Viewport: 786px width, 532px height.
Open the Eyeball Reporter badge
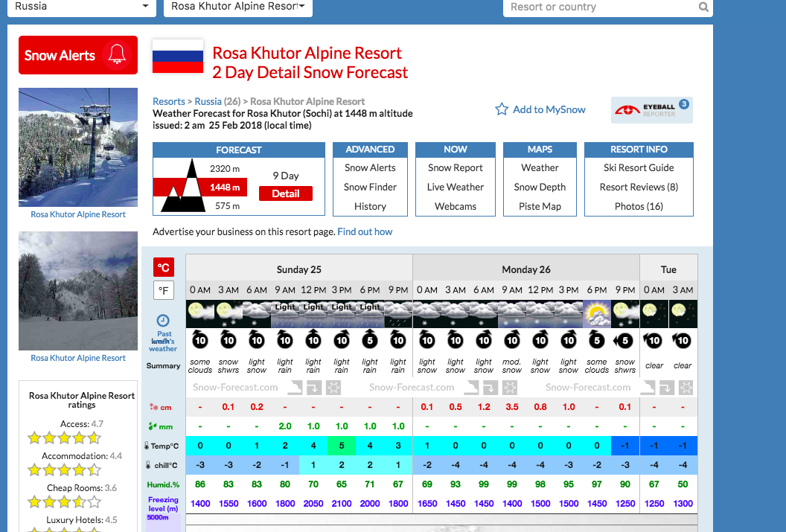point(652,109)
